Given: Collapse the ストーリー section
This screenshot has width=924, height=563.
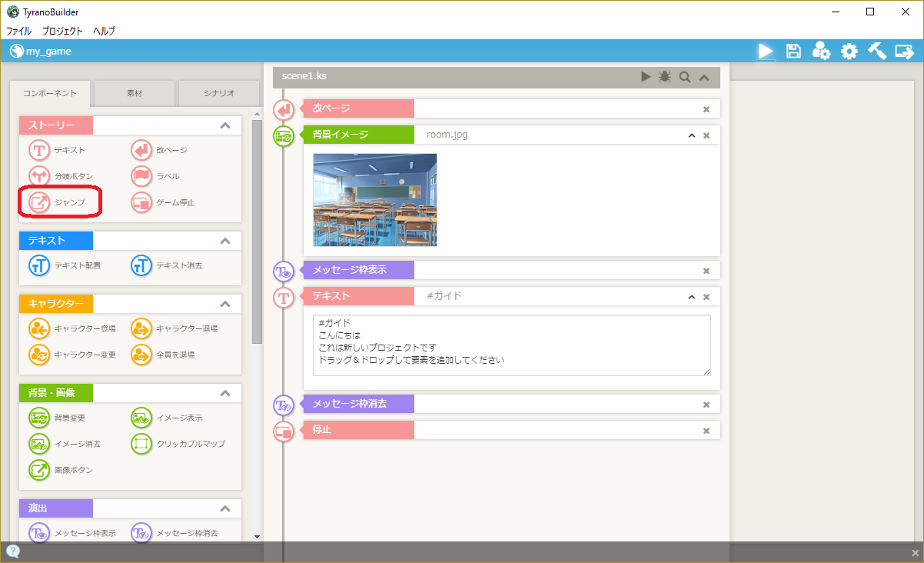Looking at the screenshot, I should pos(225,125).
